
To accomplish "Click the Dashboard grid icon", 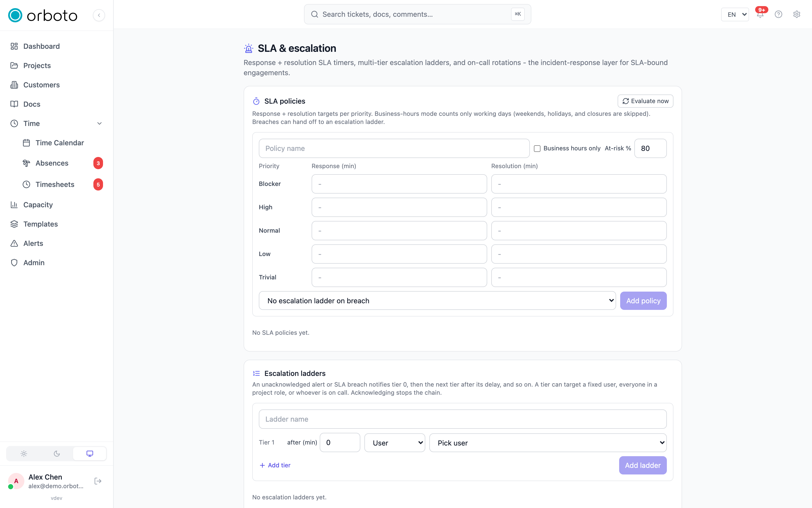I will pyautogui.click(x=14, y=46).
